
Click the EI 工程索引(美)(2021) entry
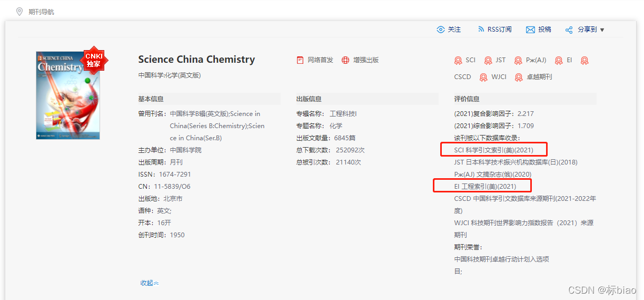485,187
